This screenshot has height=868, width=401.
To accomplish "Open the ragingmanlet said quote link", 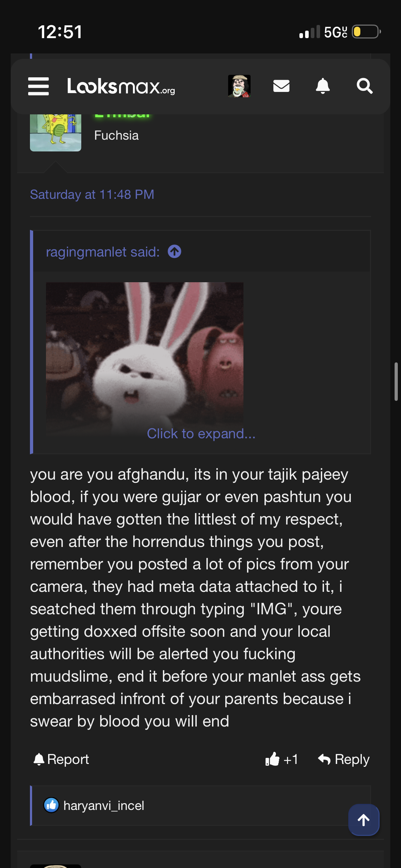I will coord(103,252).
